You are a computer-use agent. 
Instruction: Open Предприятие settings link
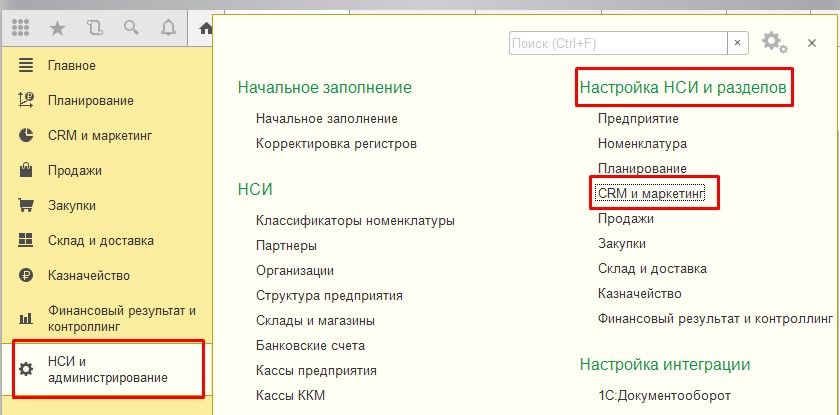(638, 118)
